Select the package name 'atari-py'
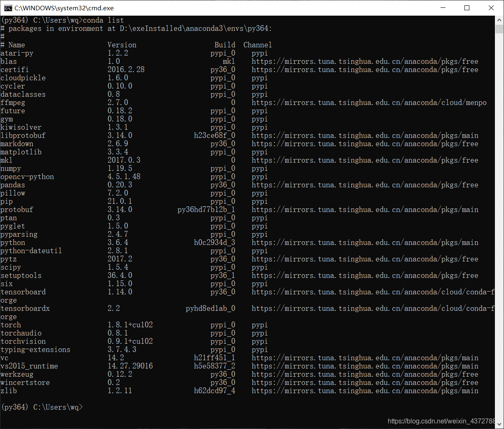Viewport: 504px width, 429px height. pos(17,53)
